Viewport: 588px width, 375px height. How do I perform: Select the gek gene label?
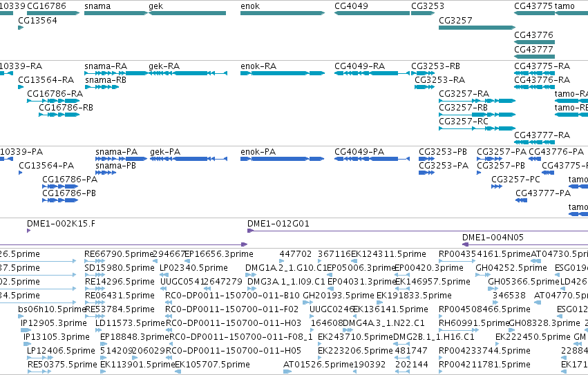point(156,6)
